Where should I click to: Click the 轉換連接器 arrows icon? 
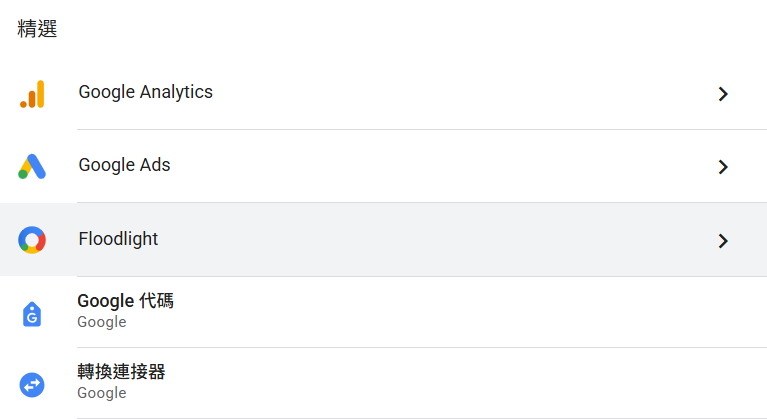click(x=32, y=384)
